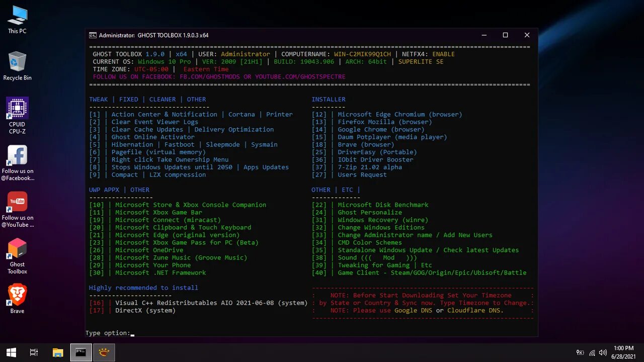Select the Follow us on Facebook shortcut

point(17,163)
